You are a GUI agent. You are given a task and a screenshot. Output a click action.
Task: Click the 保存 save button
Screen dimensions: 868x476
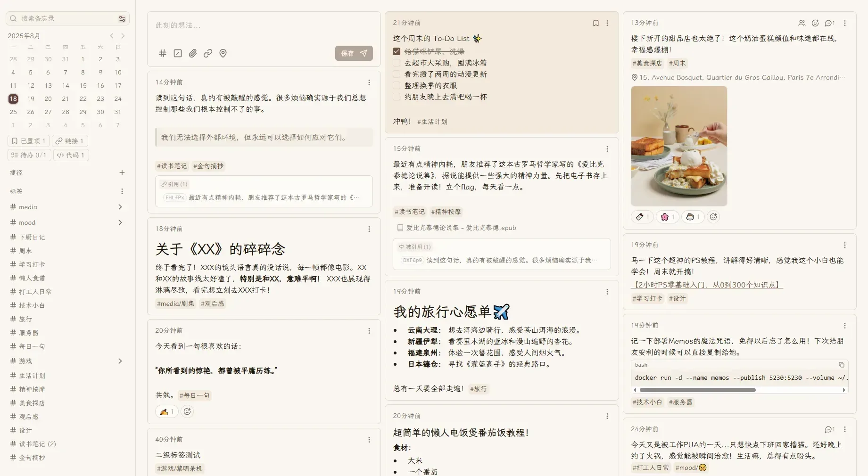pos(354,53)
